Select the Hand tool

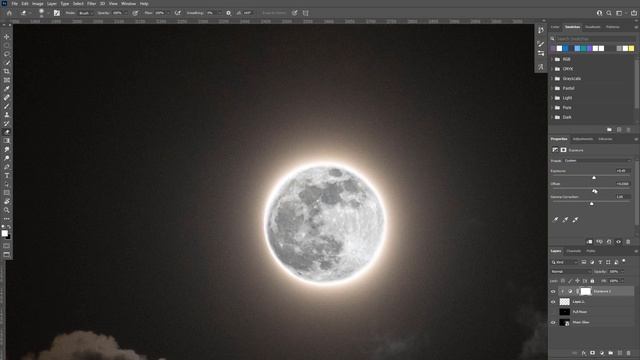click(x=7, y=202)
